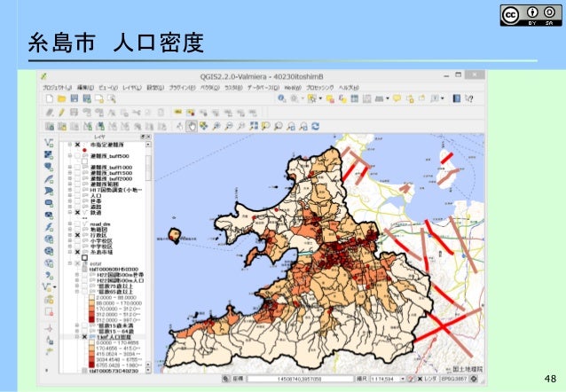The height and width of the screenshot is (392, 566).
Task: Click the yellow labeling icon in editing toolbar
Action: pyautogui.click(x=177, y=113)
